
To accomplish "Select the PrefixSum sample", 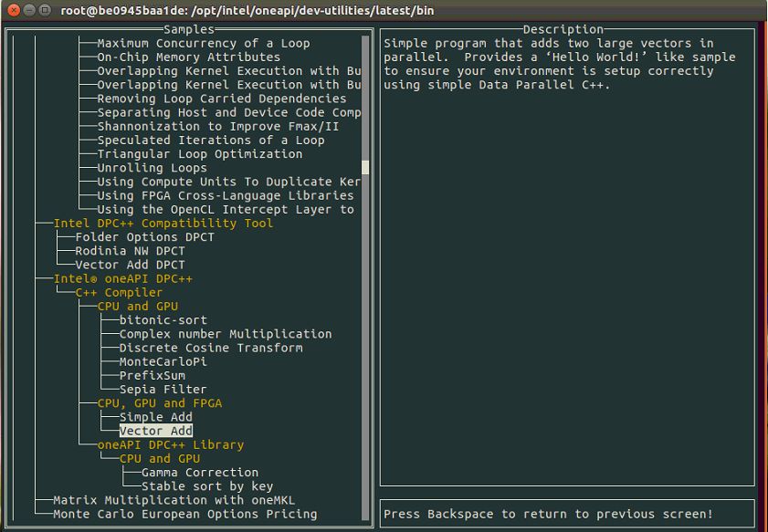I will [152, 376].
